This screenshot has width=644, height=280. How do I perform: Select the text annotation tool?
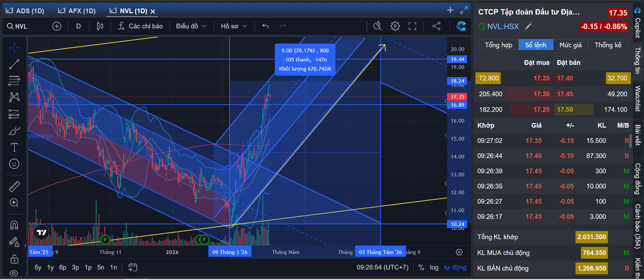click(14, 147)
